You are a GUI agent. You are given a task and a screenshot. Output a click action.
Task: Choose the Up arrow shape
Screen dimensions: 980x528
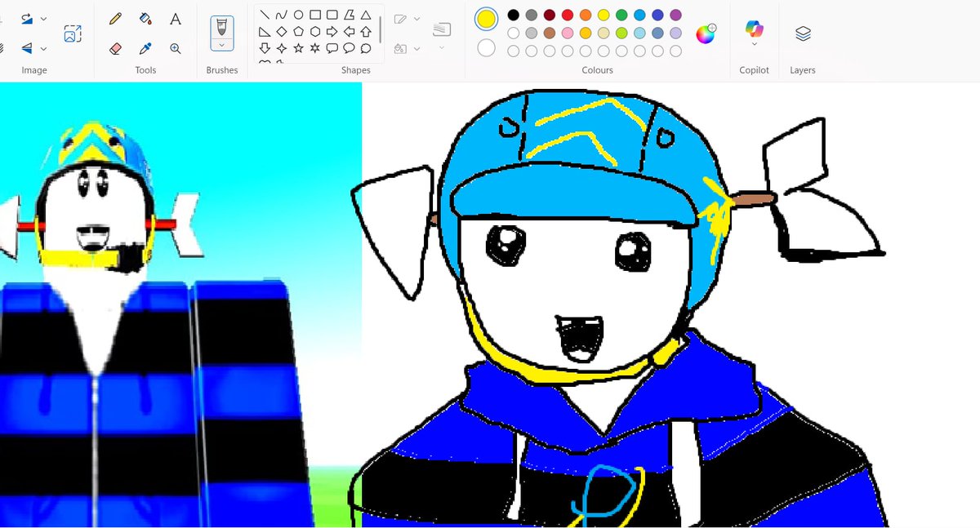click(x=366, y=32)
